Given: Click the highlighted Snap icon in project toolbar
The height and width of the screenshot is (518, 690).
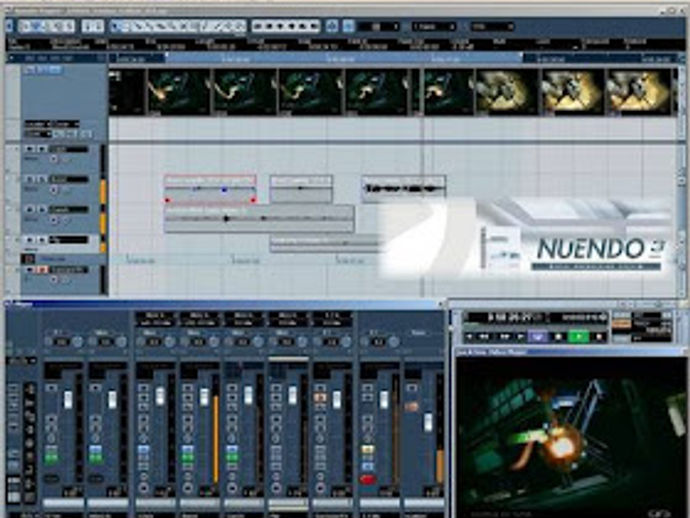Looking at the screenshot, I should click(x=348, y=26).
